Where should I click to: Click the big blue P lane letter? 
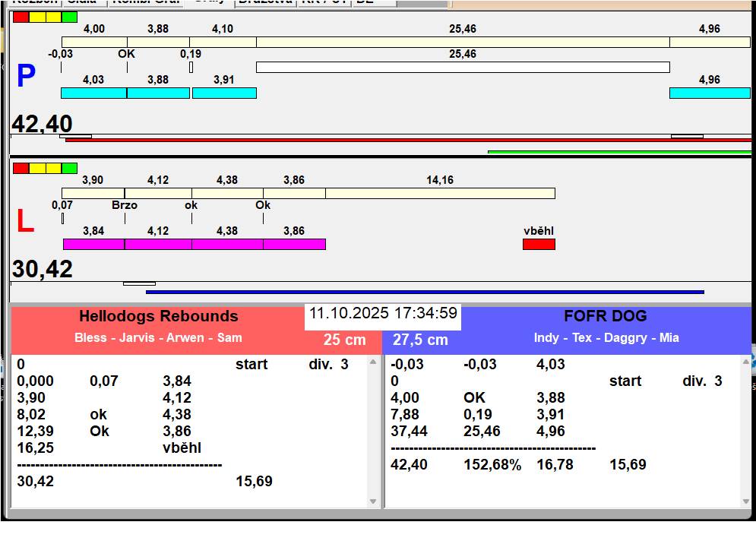[x=26, y=77]
